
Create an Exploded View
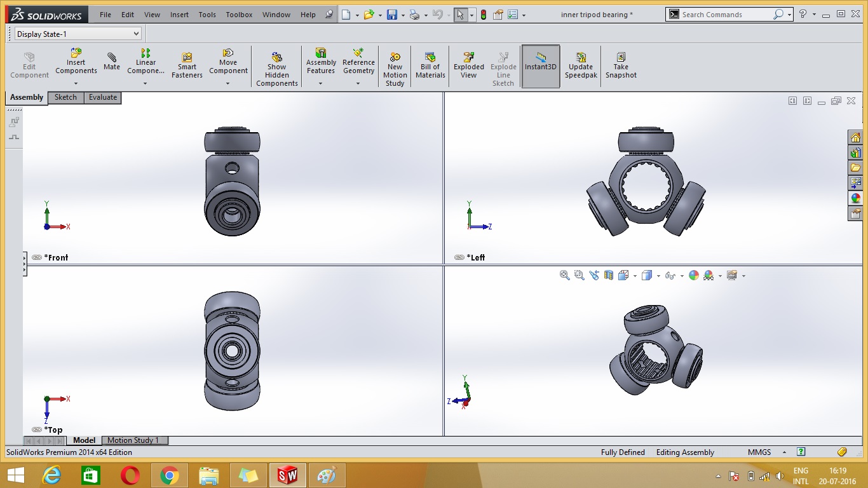468,66
